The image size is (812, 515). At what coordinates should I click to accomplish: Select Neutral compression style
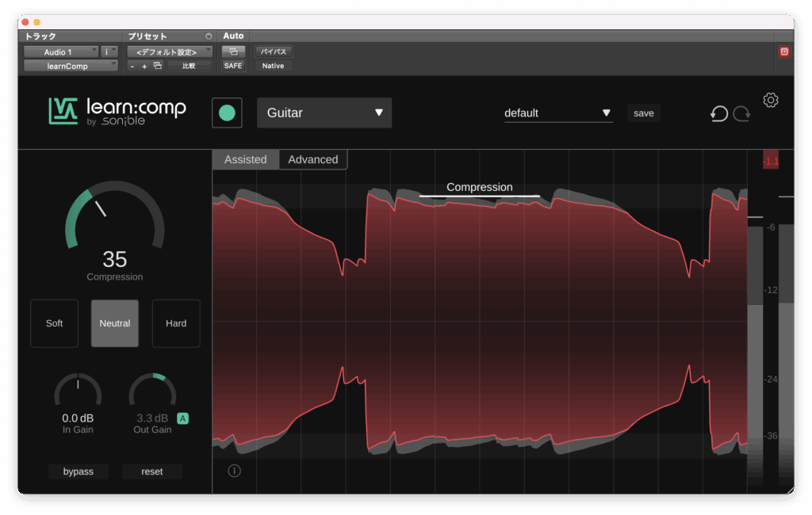pos(115,323)
